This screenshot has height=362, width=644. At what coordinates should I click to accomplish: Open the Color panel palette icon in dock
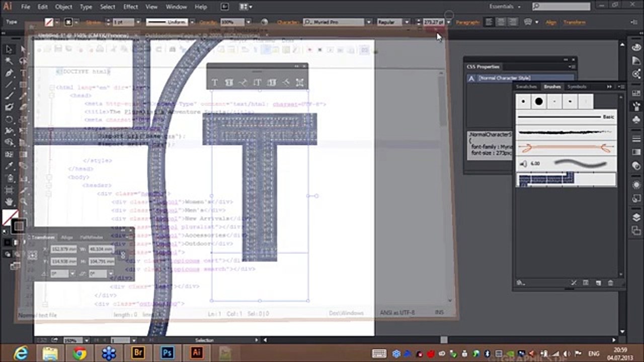(x=636, y=46)
